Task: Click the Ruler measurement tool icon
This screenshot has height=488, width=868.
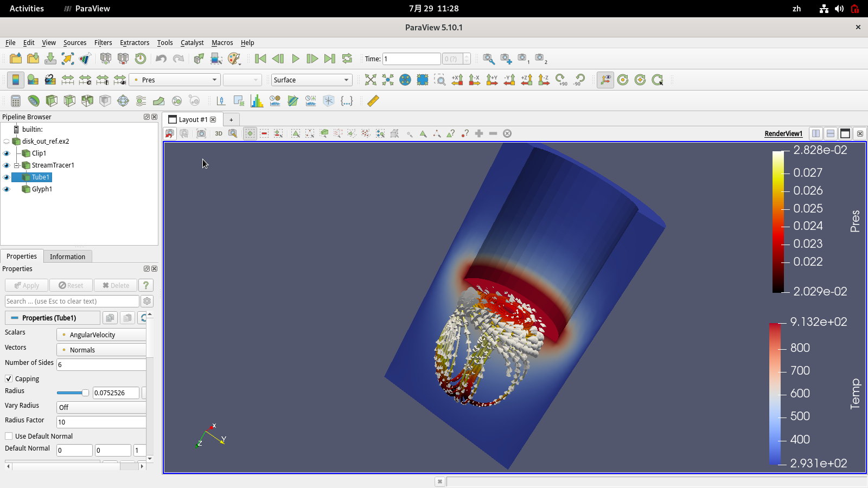Action: (373, 101)
